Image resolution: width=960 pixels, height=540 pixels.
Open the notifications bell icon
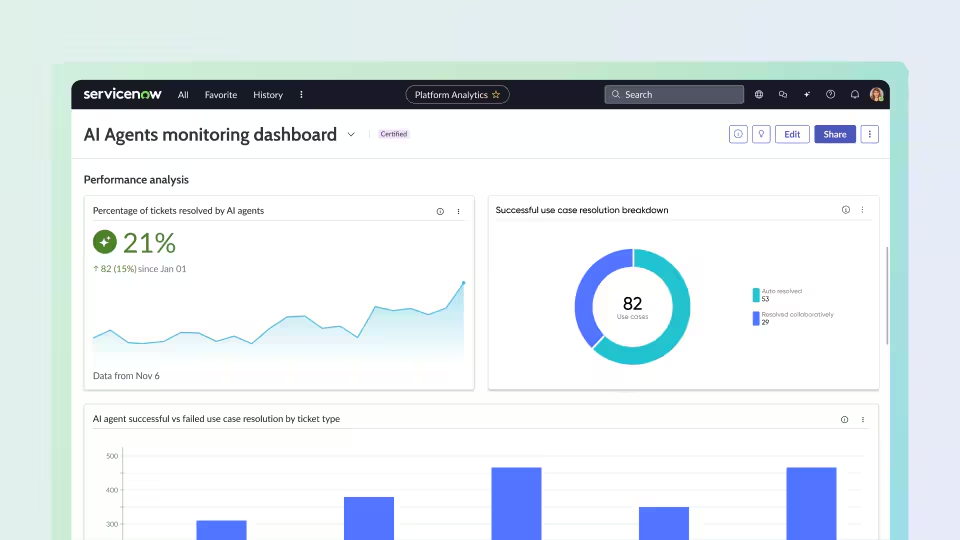pos(855,94)
